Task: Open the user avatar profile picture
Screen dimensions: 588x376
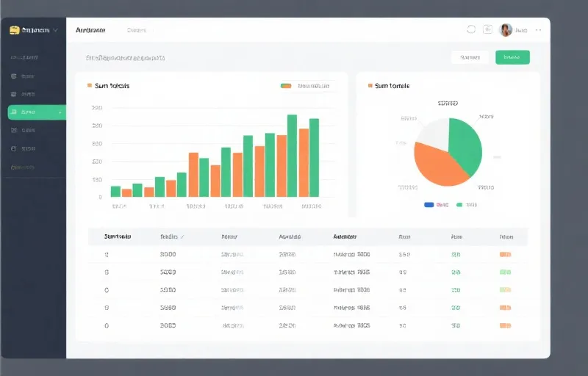Action: (x=506, y=30)
